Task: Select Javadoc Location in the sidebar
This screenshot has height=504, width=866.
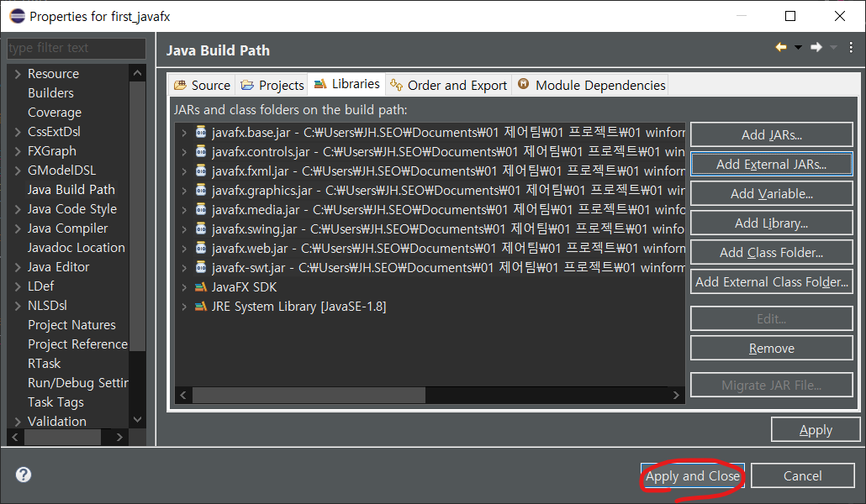Action: click(x=77, y=247)
